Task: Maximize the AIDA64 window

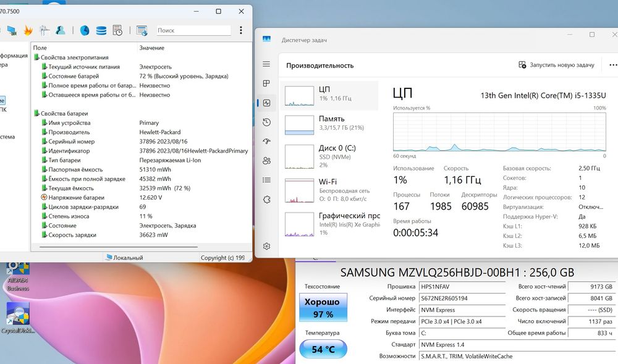Action: coord(218,11)
